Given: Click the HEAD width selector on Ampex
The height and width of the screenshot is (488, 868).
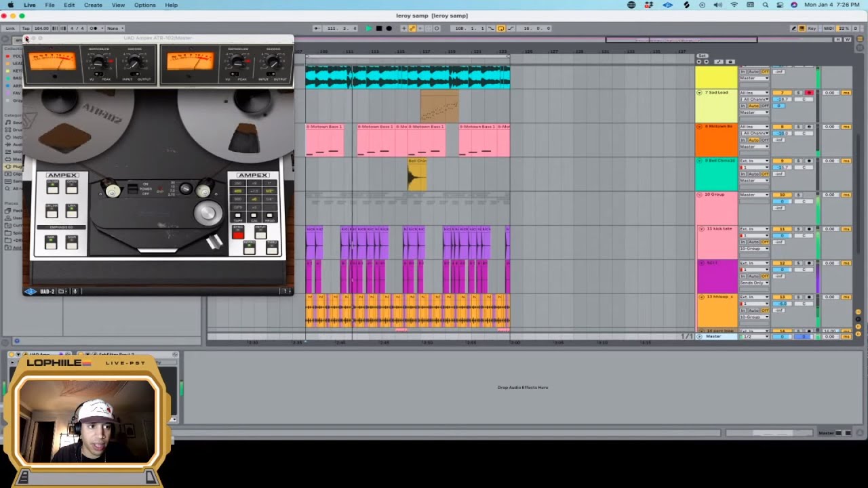Looking at the screenshot, I should point(269,216).
